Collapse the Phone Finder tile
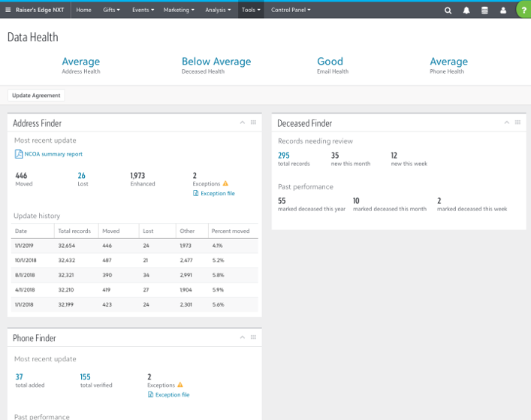The image size is (531, 420). coord(243,338)
